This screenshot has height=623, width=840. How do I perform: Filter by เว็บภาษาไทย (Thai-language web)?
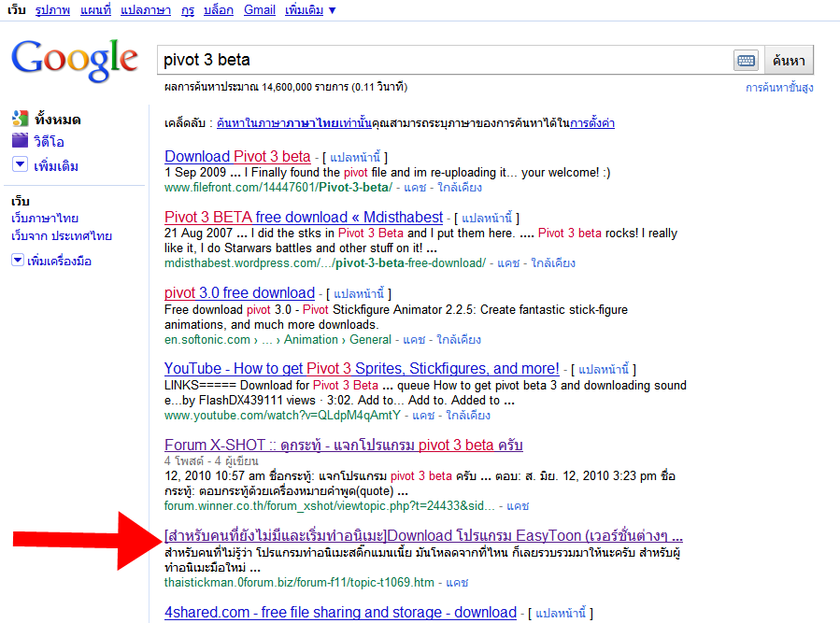tap(45, 219)
